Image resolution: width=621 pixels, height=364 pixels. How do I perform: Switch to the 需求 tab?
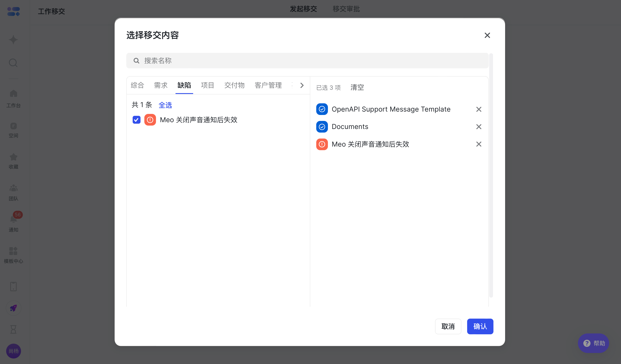(x=161, y=85)
